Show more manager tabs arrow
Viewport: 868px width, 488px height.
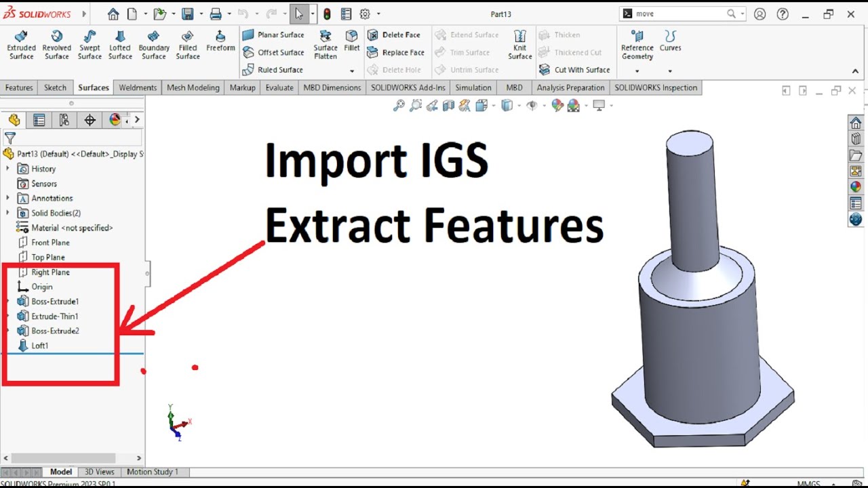coord(137,120)
